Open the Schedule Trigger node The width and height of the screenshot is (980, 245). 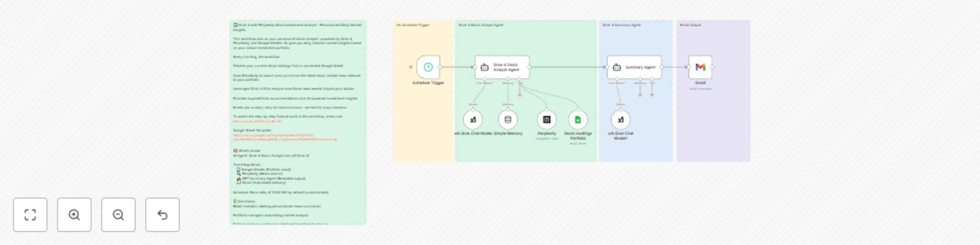(x=428, y=67)
